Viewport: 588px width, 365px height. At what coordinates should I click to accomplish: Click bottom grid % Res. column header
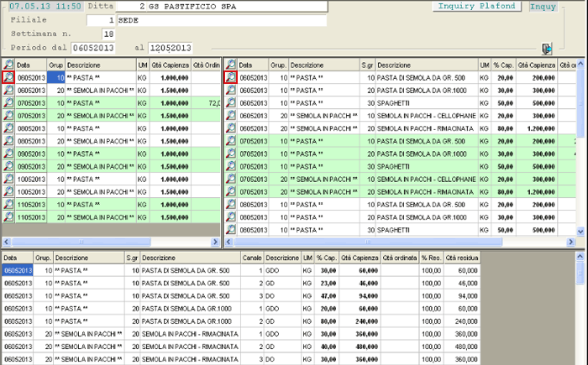(431, 258)
